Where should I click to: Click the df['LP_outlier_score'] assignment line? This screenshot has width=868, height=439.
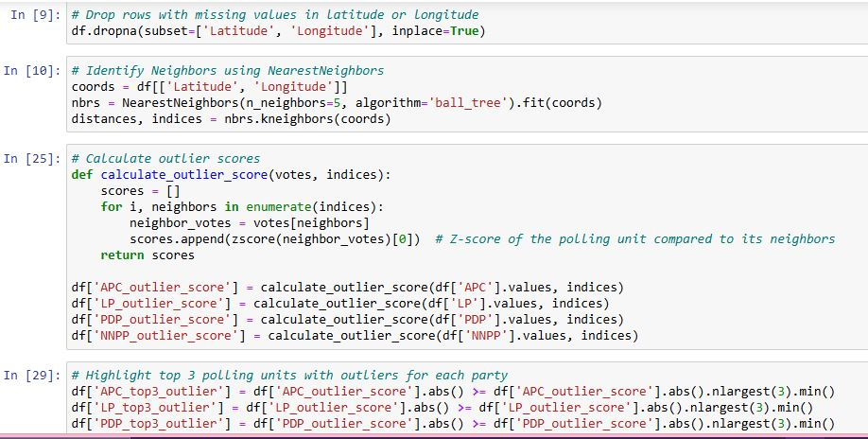point(340,304)
